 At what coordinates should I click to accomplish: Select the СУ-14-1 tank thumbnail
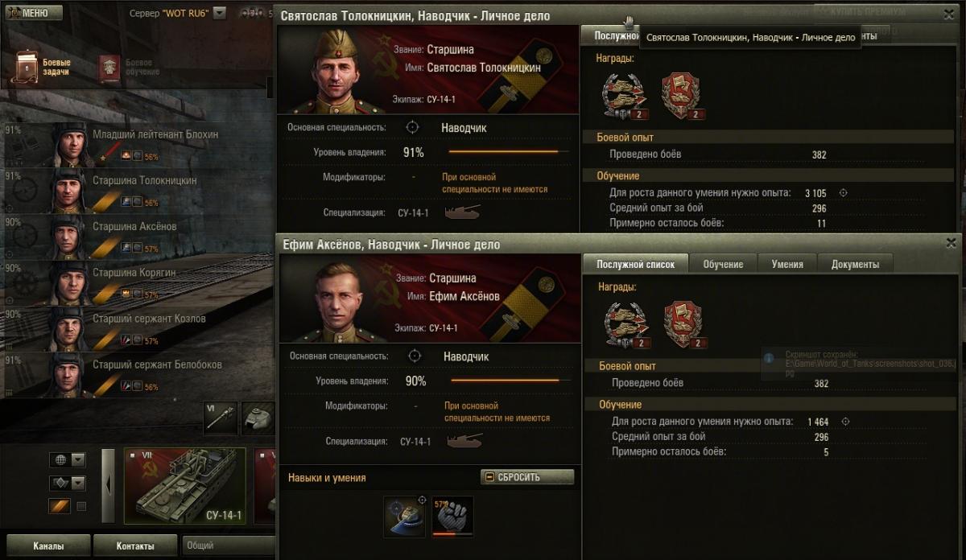click(x=184, y=486)
